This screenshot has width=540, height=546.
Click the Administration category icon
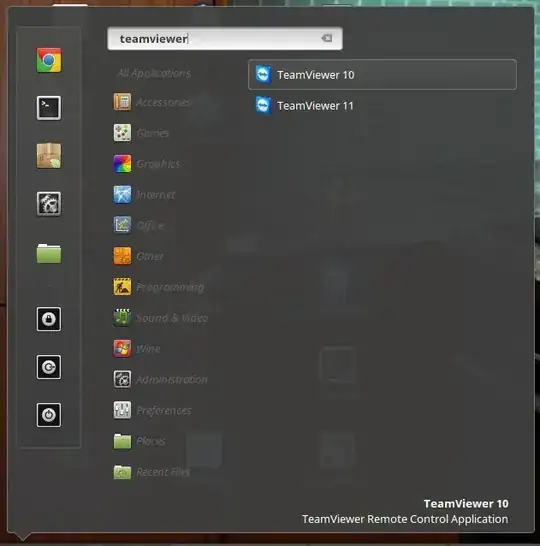point(122,379)
